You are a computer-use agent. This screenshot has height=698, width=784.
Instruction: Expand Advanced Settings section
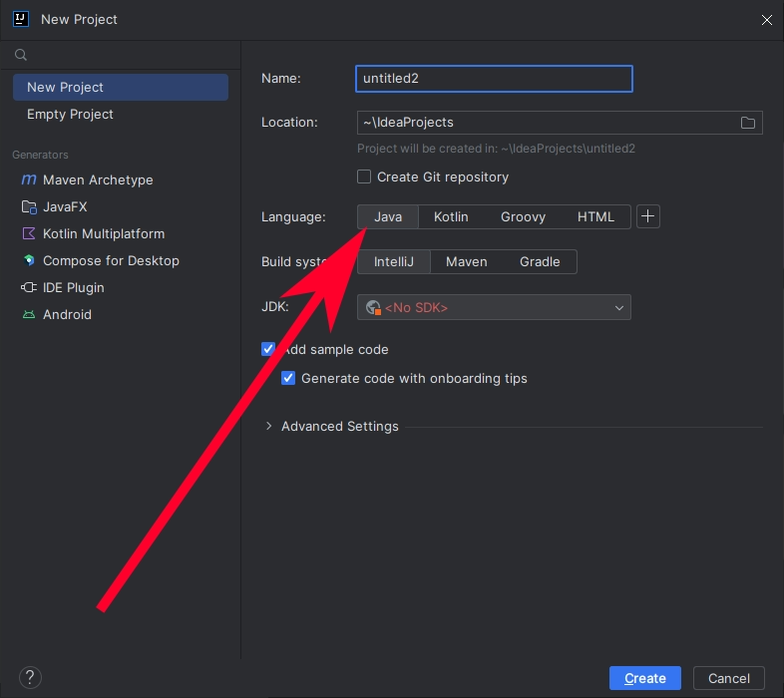[268, 427]
